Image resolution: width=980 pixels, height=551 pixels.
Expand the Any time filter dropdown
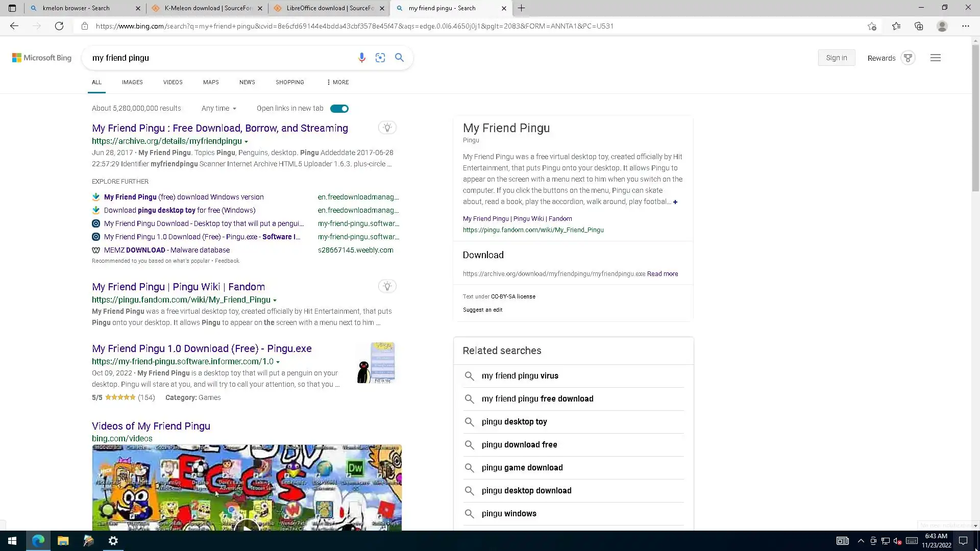point(218,108)
